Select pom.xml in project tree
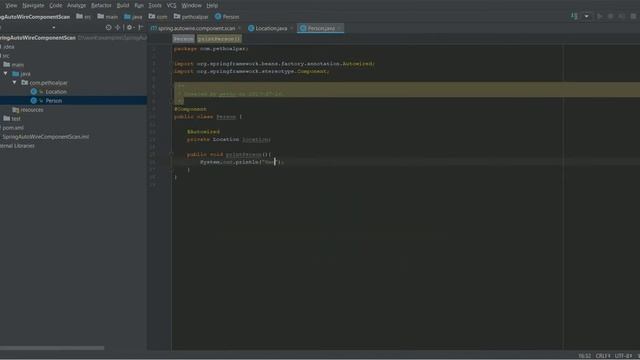 click(x=13, y=127)
